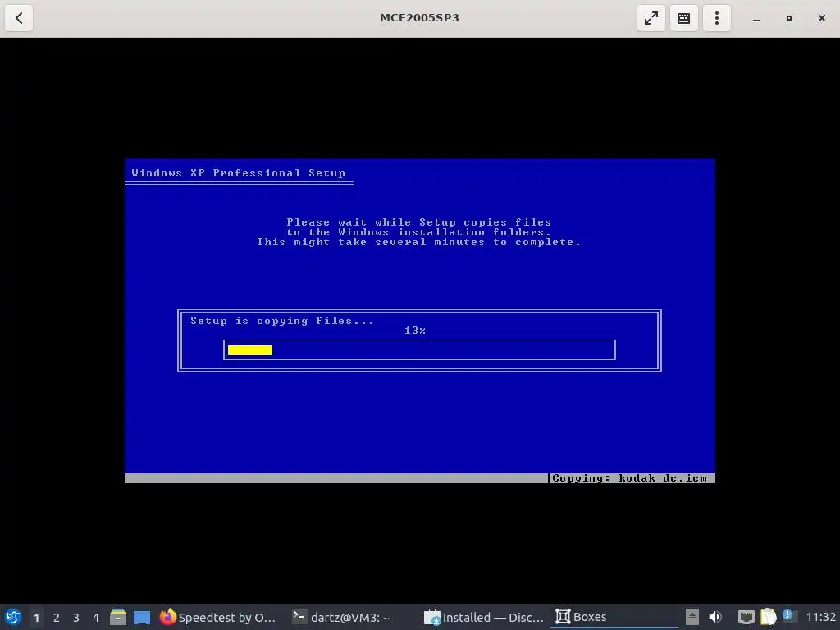Minimize the MCE2005SP3 window
The image size is (840, 630).
(x=756, y=18)
